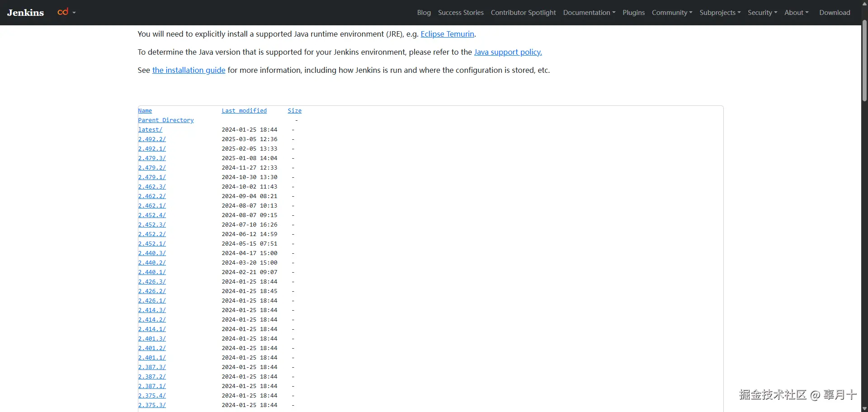Open the Eclipse Temurin link
Image resolution: width=868 pixels, height=412 pixels.
(447, 34)
